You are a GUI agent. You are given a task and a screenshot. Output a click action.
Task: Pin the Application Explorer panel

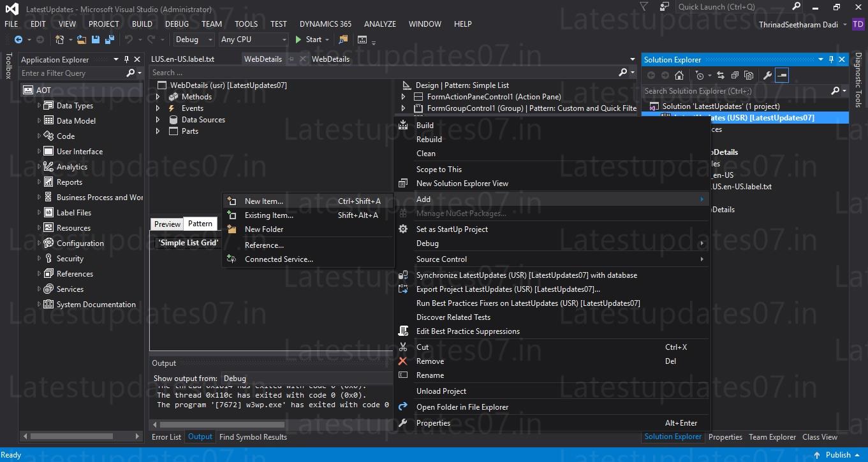point(126,59)
